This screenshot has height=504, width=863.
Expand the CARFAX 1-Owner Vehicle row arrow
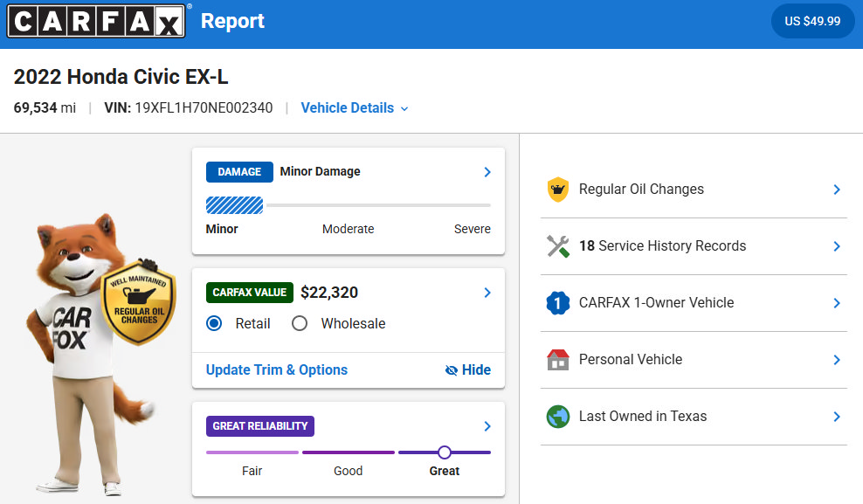tap(837, 303)
